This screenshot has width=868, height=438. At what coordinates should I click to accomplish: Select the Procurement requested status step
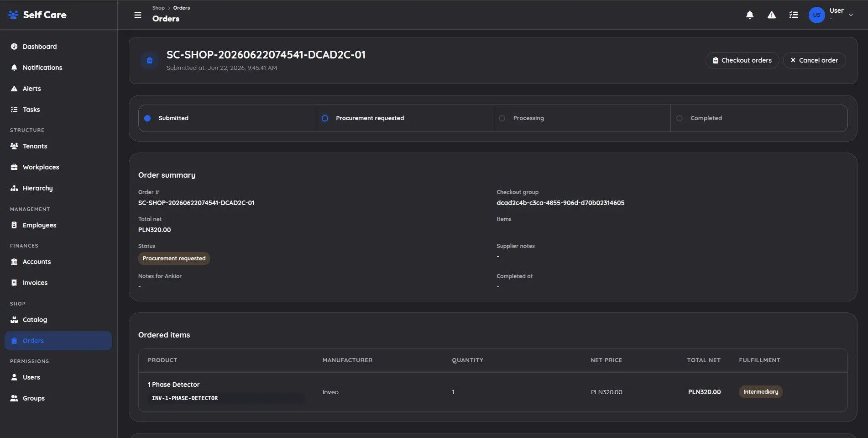(x=404, y=118)
